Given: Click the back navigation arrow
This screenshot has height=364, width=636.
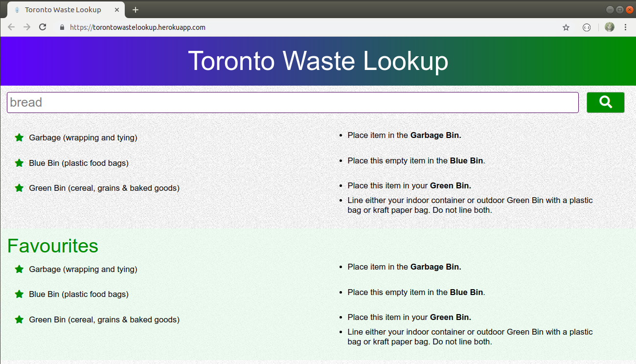Looking at the screenshot, I should (11, 27).
